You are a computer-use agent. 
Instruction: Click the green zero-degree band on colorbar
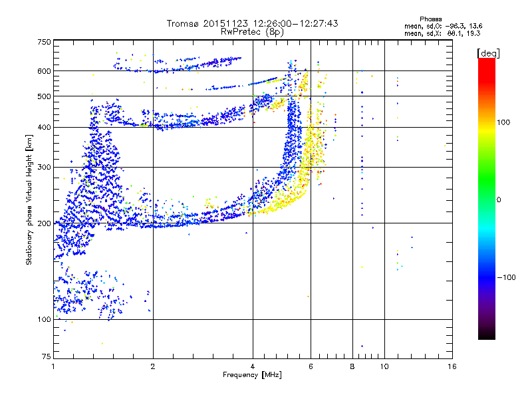click(487, 199)
